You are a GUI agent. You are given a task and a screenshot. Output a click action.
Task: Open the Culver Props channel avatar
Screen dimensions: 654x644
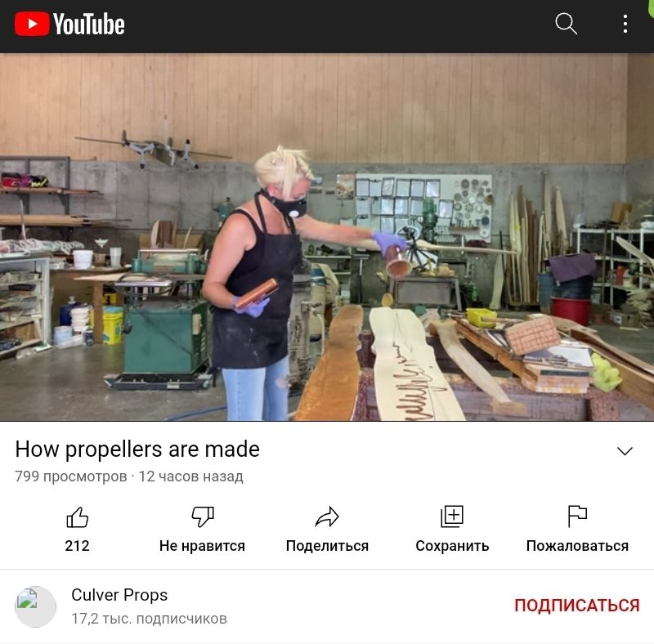(x=35, y=606)
